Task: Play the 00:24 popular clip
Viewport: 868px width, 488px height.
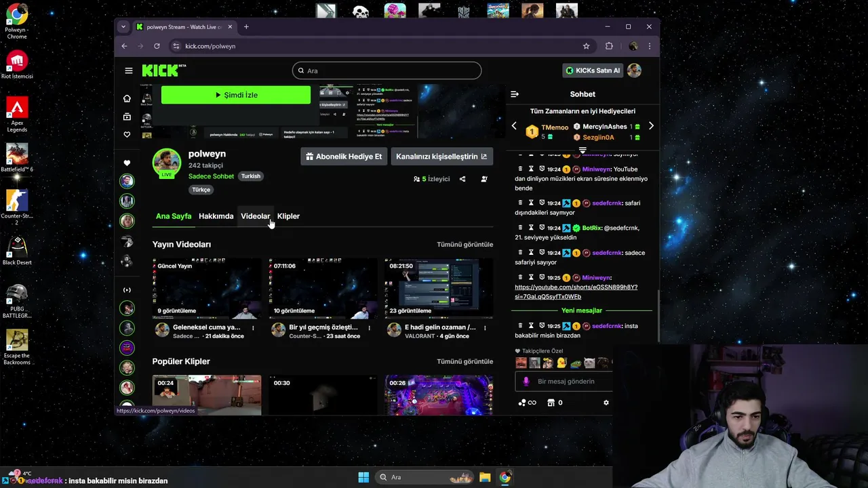Action: pyautogui.click(x=207, y=395)
